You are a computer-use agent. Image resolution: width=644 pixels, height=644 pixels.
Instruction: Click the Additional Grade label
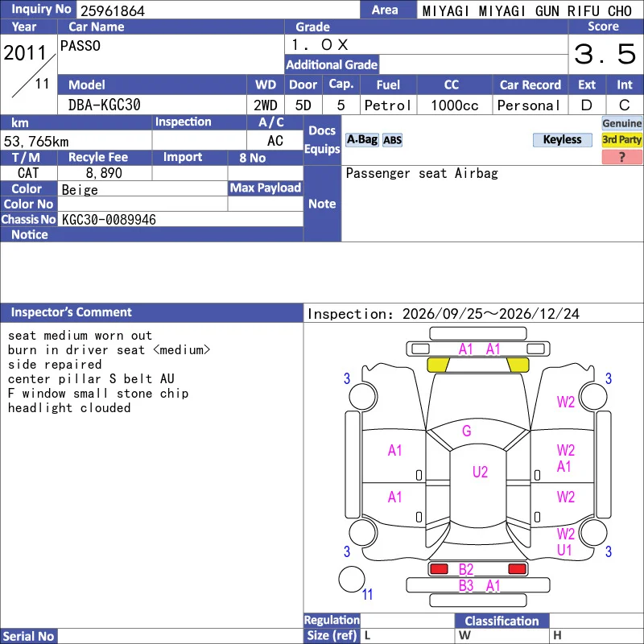(332, 64)
